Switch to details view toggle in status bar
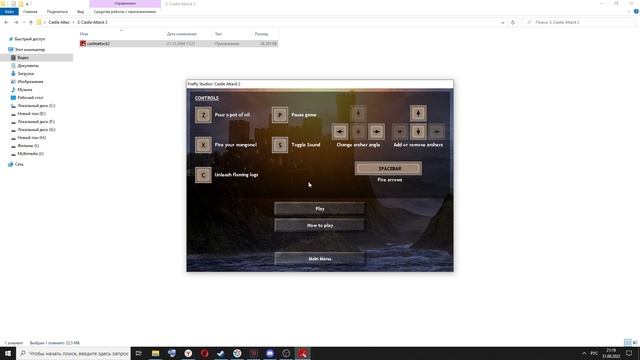 pyautogui.click(x=627, y=342)
